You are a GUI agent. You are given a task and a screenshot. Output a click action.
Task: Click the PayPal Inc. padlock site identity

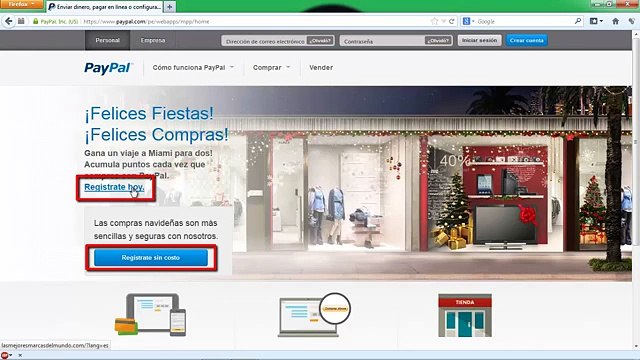[55, 22]
